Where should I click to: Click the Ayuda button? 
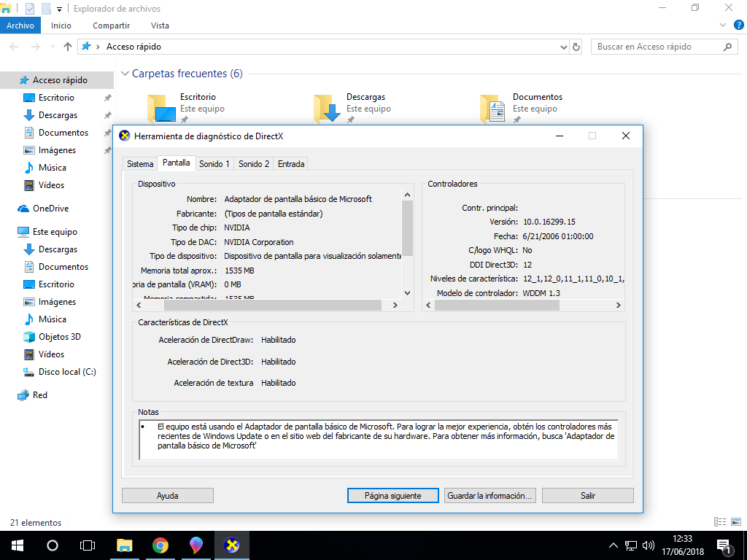pyautogui.click(x=168, y=496)
